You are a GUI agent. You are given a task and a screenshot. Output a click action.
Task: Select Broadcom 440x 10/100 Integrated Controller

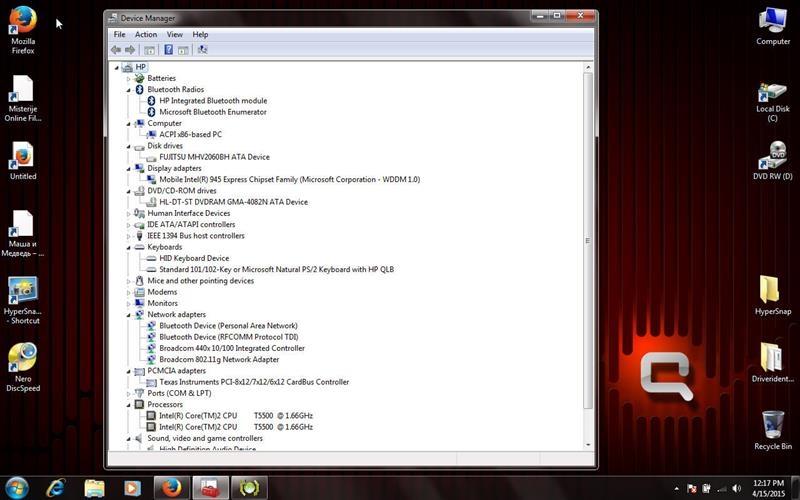coord(232,348)
